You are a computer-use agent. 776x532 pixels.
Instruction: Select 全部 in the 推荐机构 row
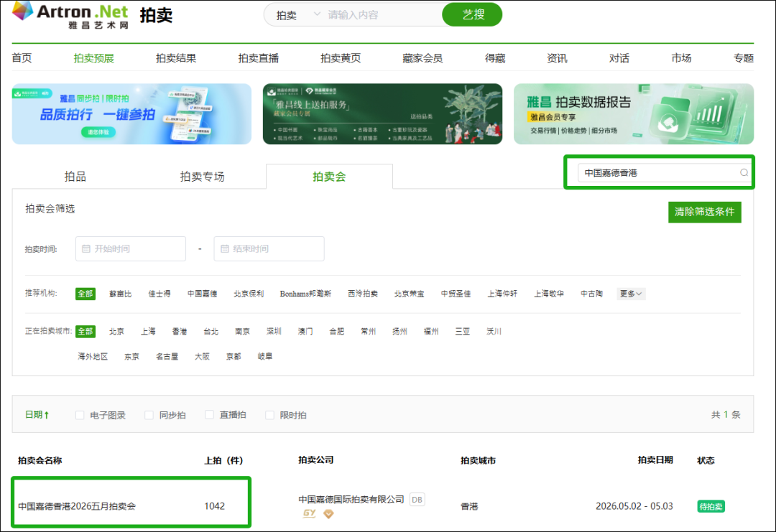click(85, 294)
